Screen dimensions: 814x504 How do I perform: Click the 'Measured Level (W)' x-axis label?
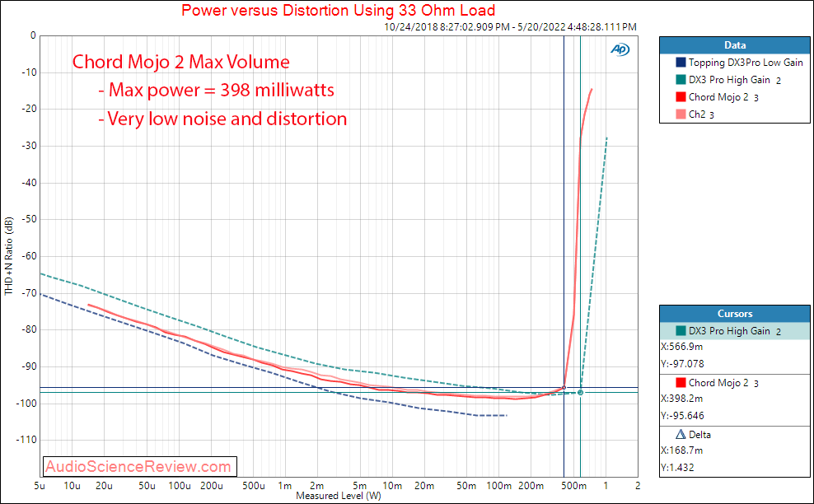click(339, 496)
